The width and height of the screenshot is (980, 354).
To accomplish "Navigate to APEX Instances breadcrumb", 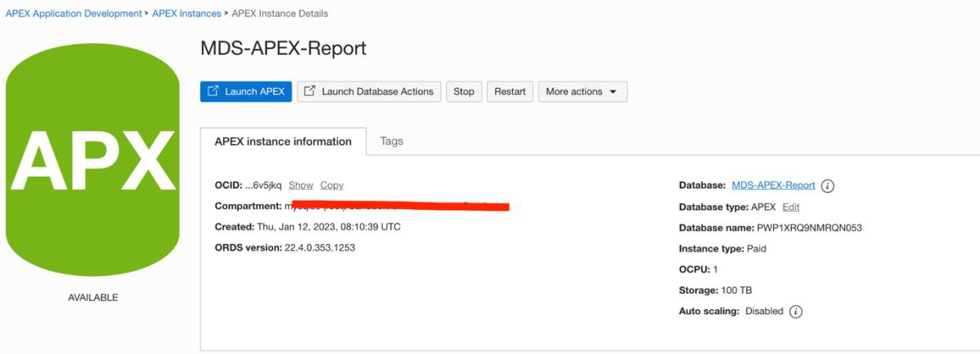I will (x=187, y=14).
